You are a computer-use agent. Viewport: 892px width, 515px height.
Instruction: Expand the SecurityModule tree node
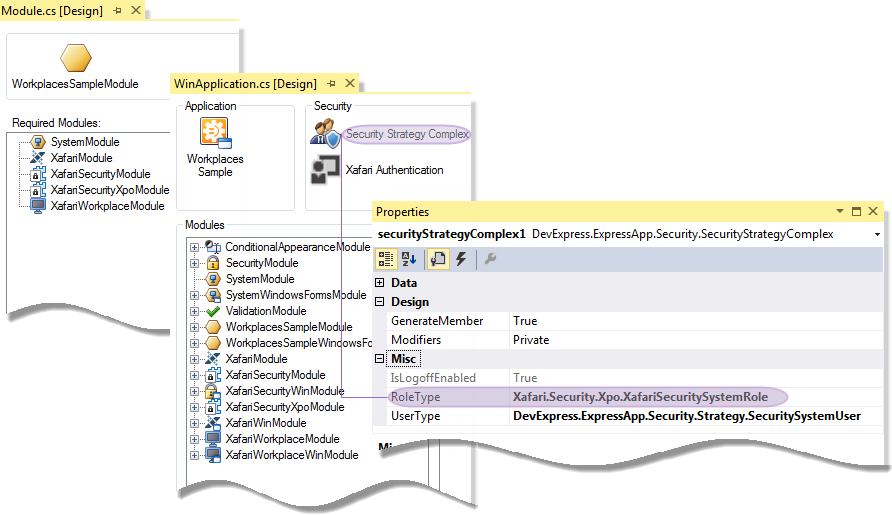pos(194,263)
